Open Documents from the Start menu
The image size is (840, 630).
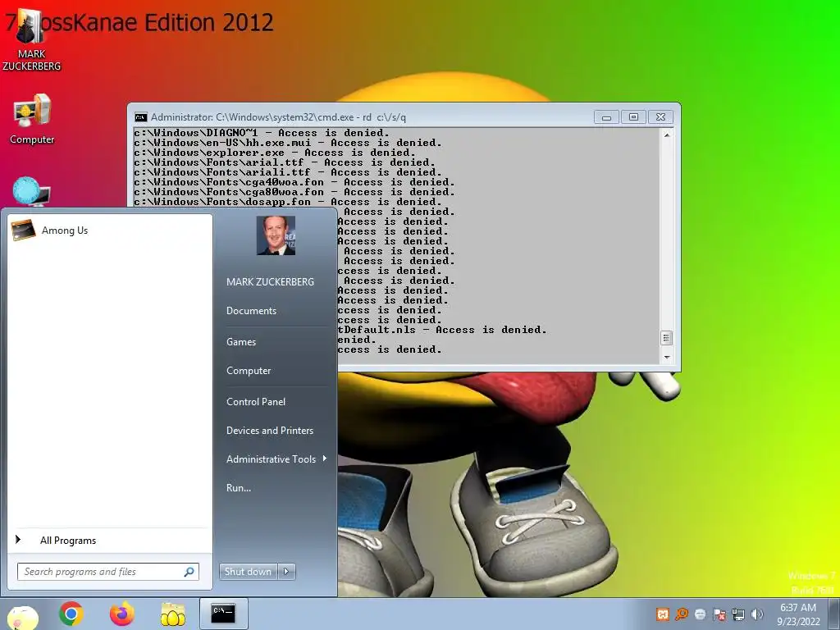[x=251, y=311]
